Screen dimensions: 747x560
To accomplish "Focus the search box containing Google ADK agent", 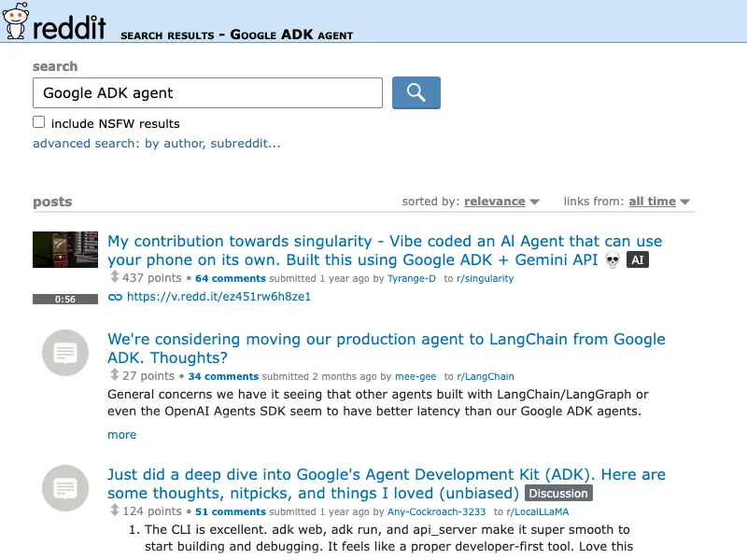I will click(x=207, y=92).
